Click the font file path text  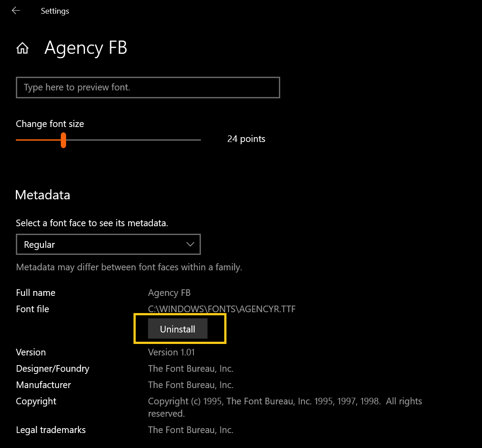coord(222,309)
